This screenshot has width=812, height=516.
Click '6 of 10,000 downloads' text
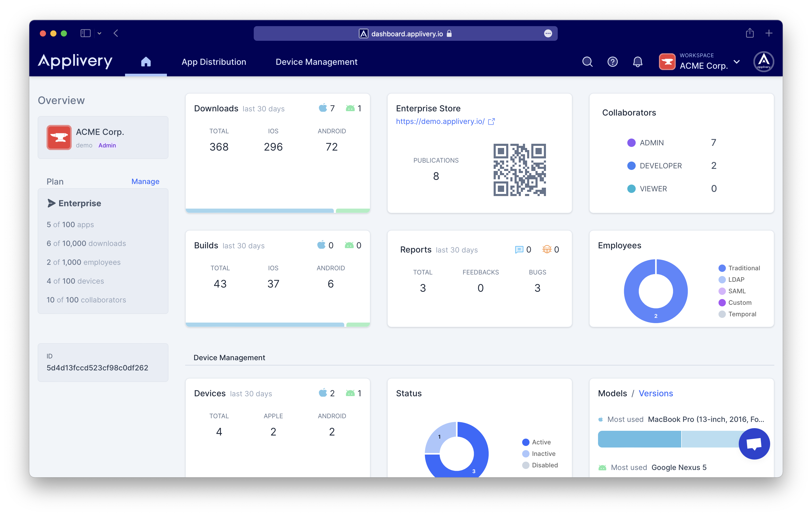[86, 243]
